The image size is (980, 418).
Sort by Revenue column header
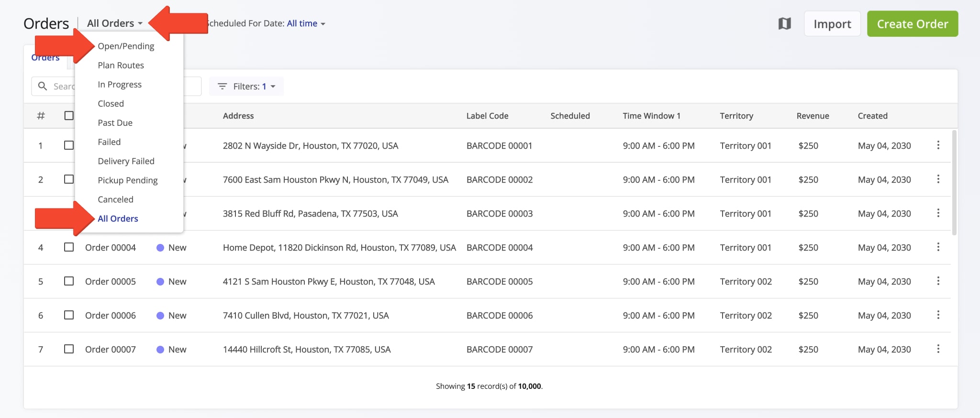[813, 116]
